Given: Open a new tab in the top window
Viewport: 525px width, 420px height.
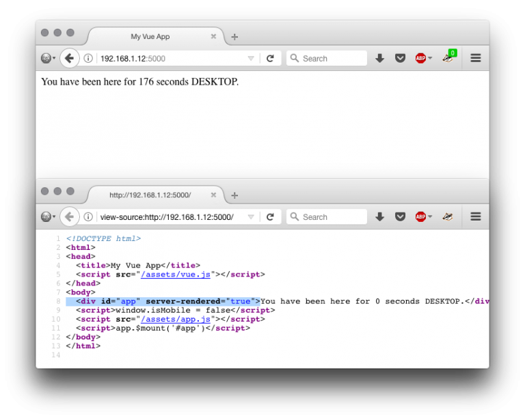Looking at the screenshot, I should [234, 37].
